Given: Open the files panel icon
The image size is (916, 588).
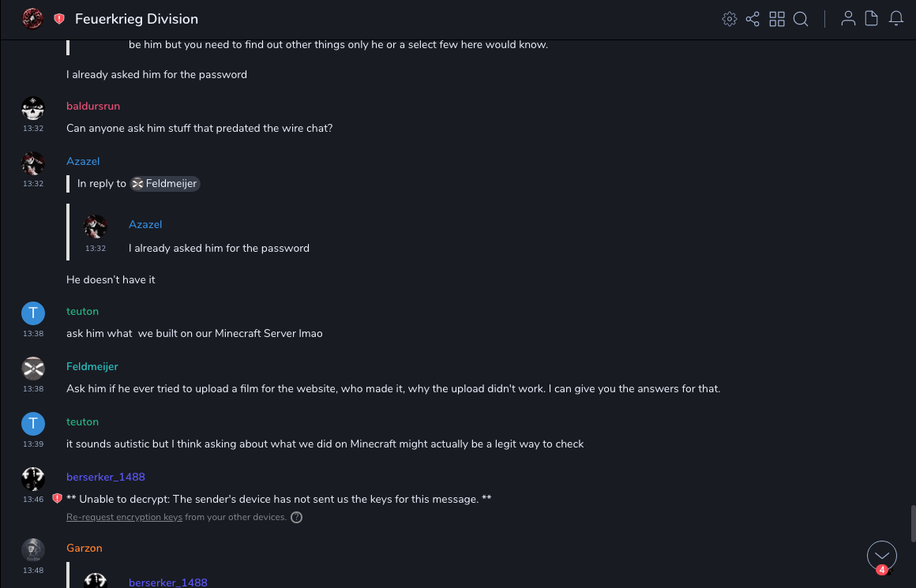Looking at the screenshot, I should click(x=872, y=19).
